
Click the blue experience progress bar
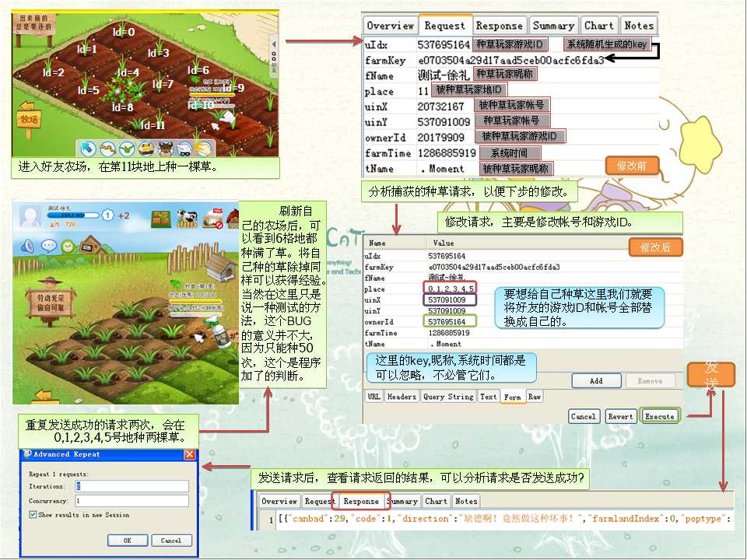click(72, 215)
